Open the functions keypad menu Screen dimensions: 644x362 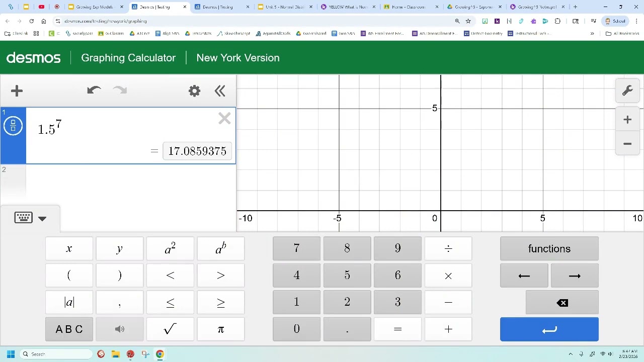click(549, 249)
